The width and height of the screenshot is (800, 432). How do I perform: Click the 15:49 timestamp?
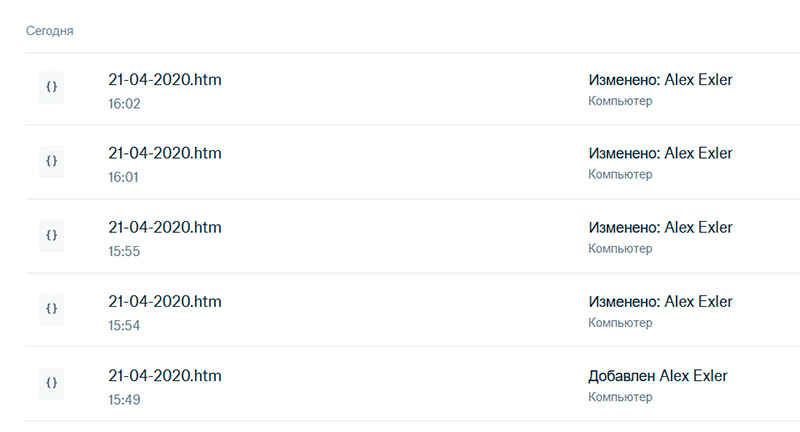pyautogui.click(x=124, y=399)
